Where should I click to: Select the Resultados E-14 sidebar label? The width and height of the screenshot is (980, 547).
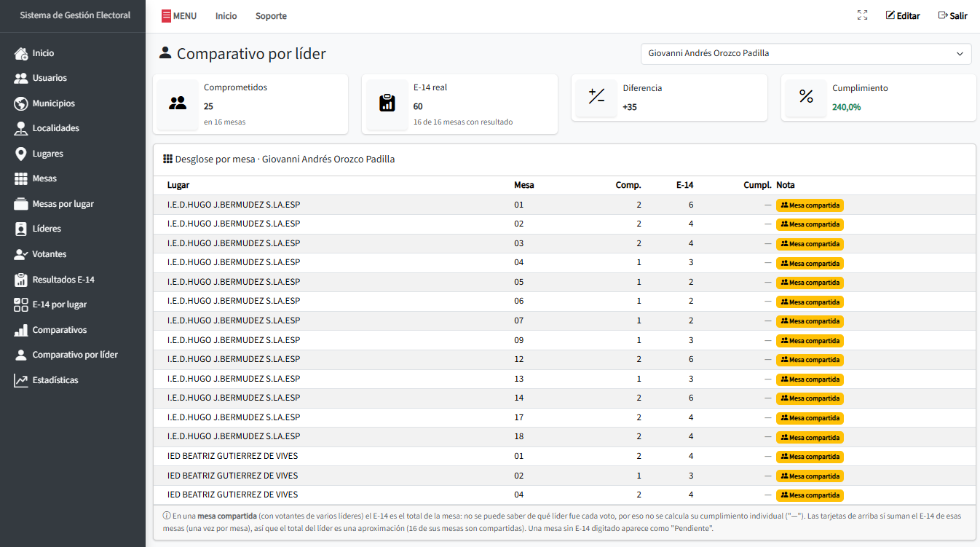63,280
